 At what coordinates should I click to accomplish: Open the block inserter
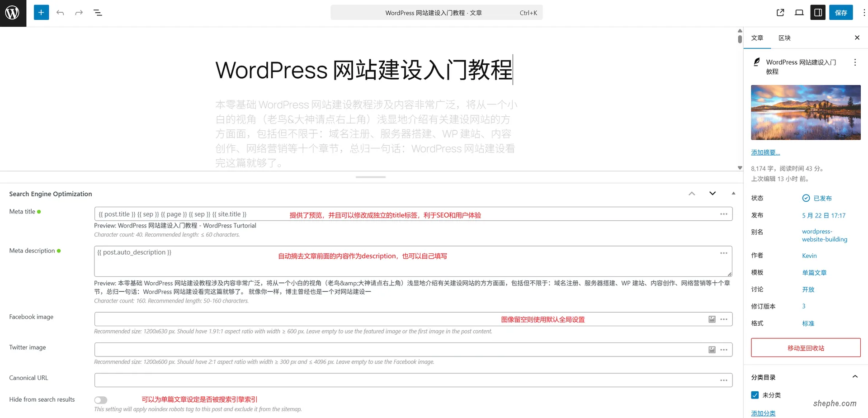pyautogui.click(x=41, y=12)
